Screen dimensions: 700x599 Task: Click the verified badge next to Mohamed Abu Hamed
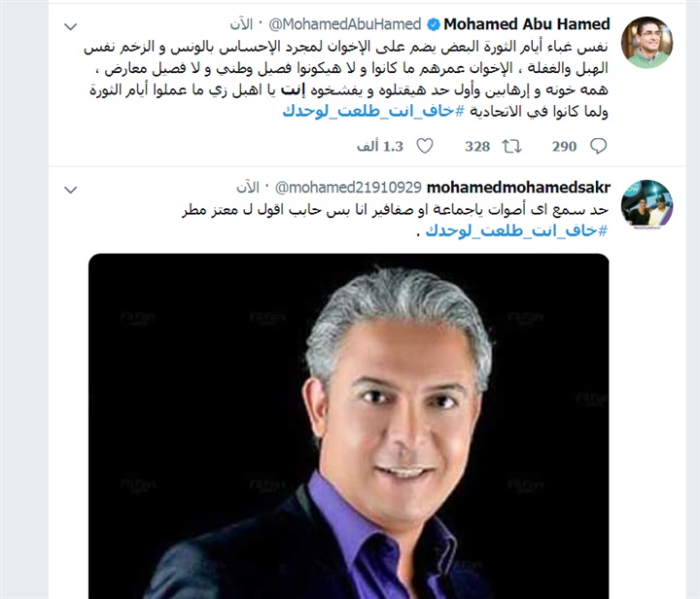[x=434, y=24]
